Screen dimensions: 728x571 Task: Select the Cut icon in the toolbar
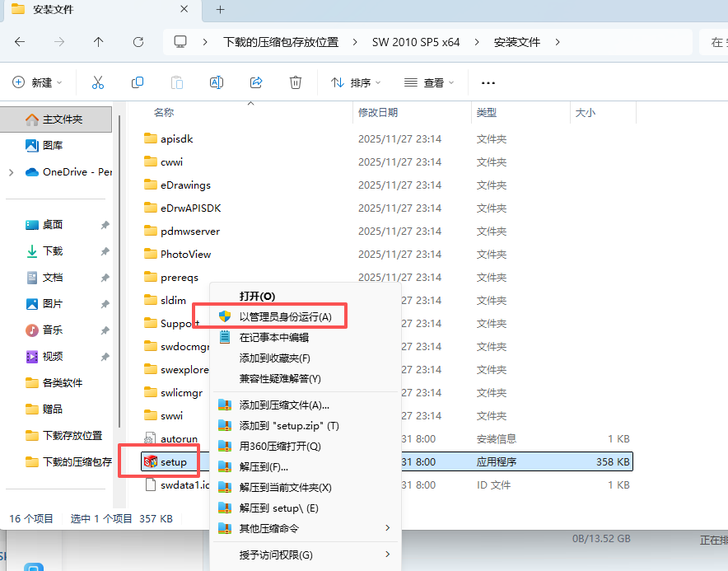point(98,82)
